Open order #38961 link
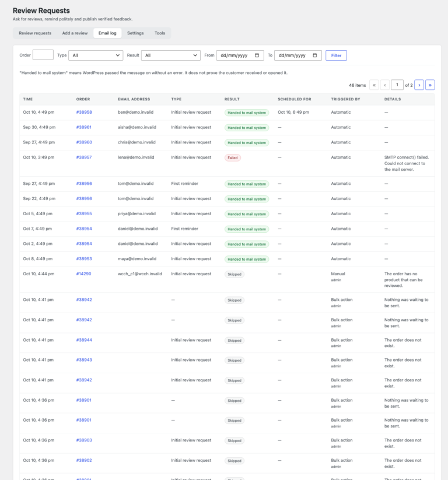This screenshot has height=480, width=448. point(83,127)
